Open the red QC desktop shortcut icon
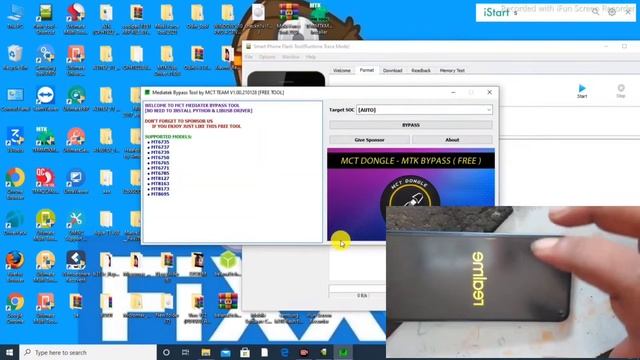 pyautogui.click(x=45, y=181)
